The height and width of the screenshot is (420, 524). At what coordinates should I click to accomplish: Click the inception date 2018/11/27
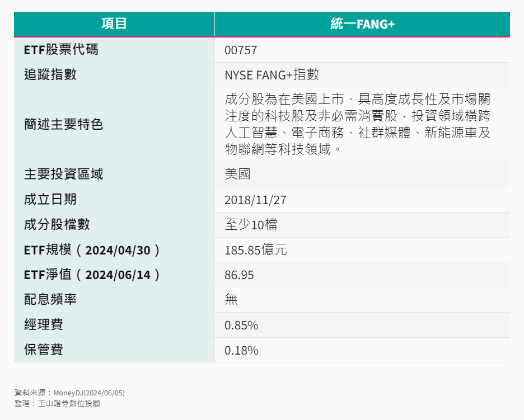[x=255, y=200]
